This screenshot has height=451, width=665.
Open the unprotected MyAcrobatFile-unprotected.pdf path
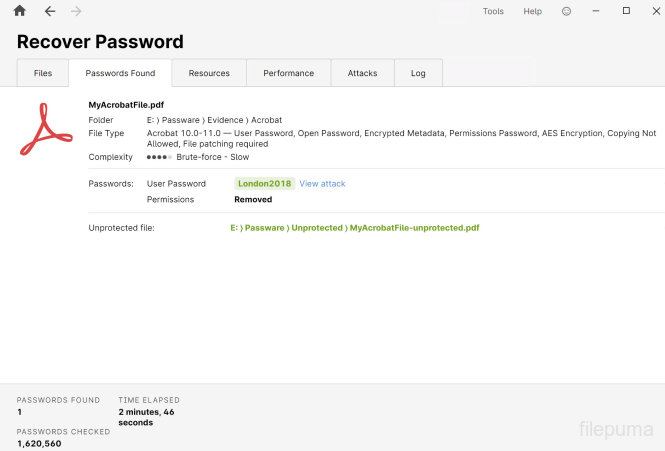[354, 228]
